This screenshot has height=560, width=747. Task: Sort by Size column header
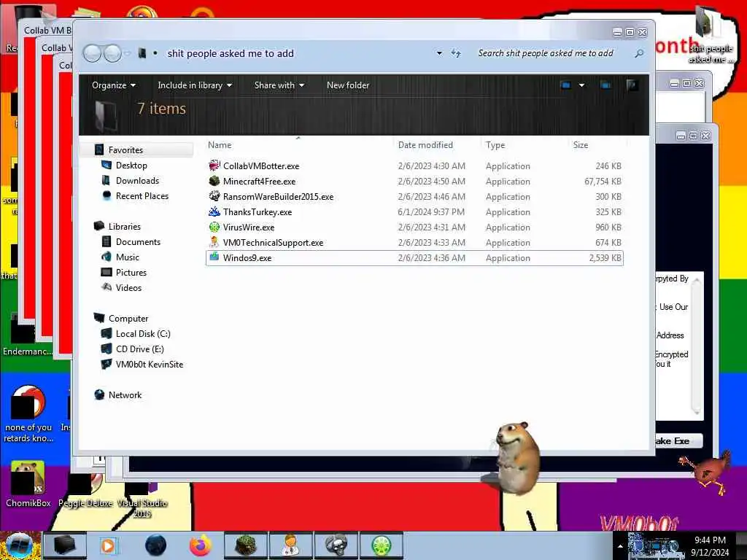click(581, 145)
